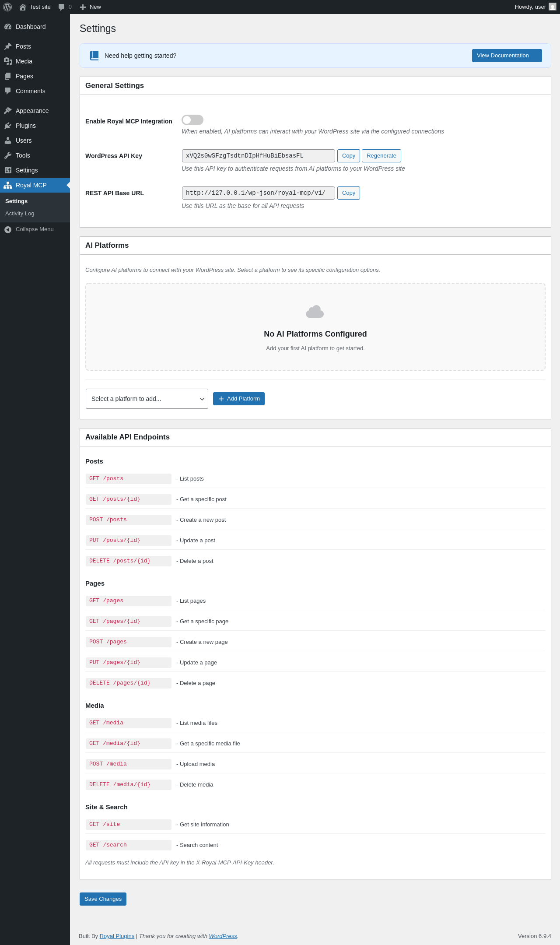Open the Test site home icon
This screenshot has width=560, height=945.
[23, 7]
